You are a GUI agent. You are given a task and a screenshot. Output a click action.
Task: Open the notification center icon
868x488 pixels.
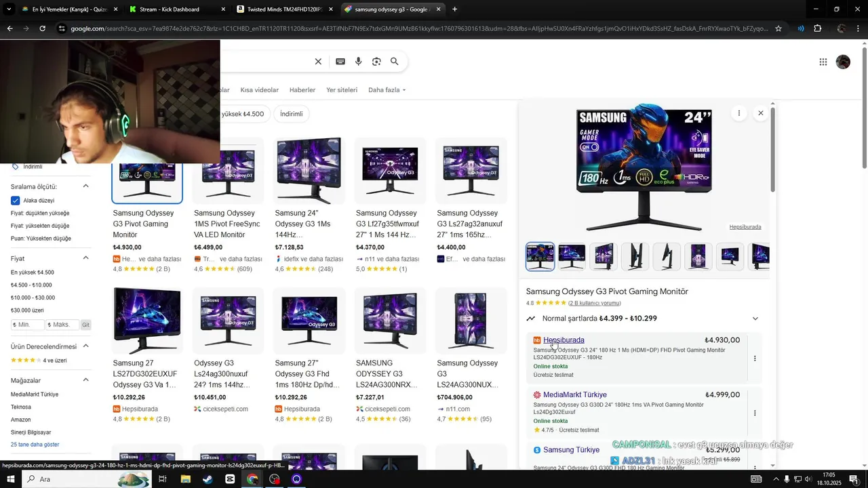(854, 479)
